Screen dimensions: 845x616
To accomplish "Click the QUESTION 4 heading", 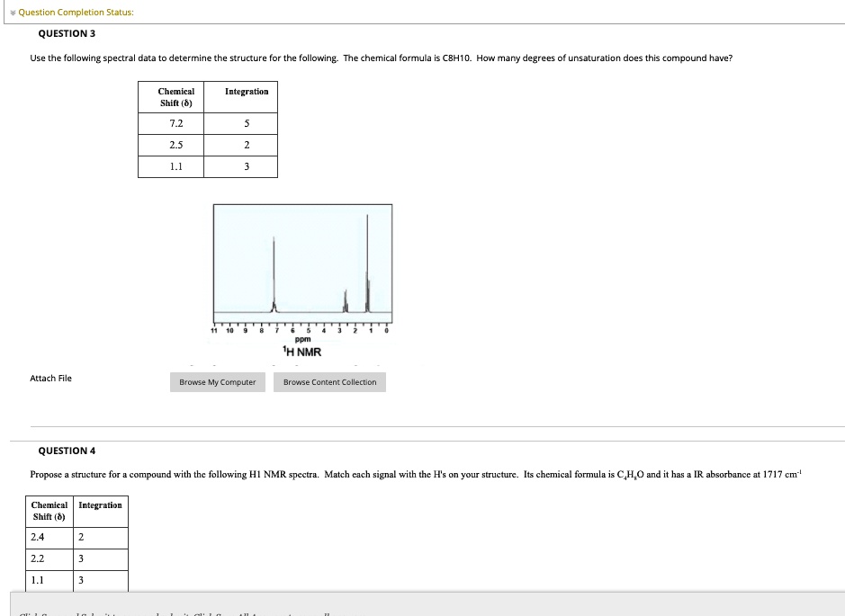I will 67,451.
